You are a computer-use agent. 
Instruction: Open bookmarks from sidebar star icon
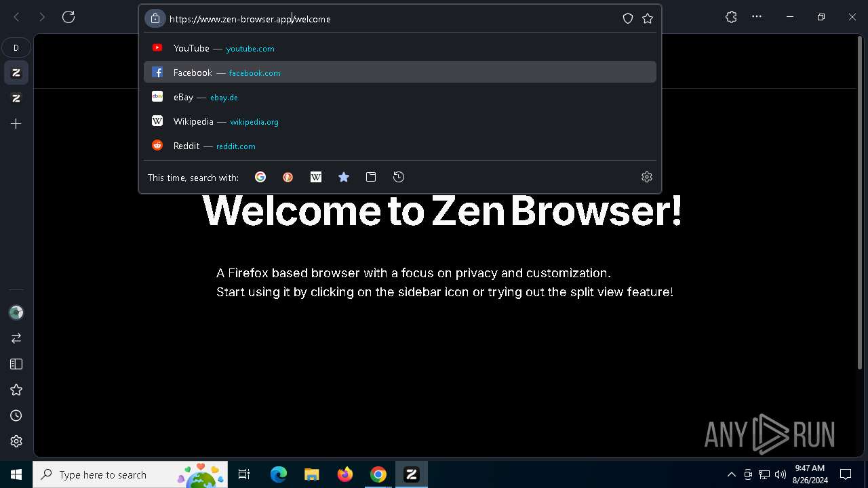[x=16, y=390]
